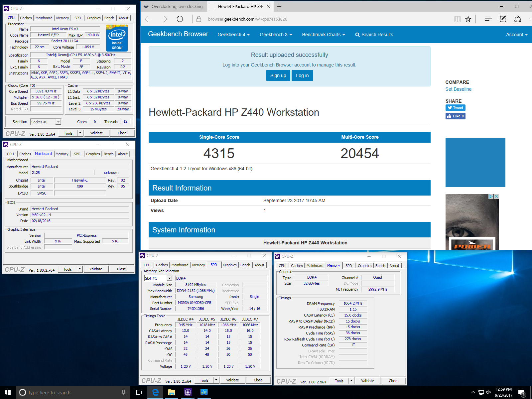Expand Tools arrow in Memory window

[351, 381]
